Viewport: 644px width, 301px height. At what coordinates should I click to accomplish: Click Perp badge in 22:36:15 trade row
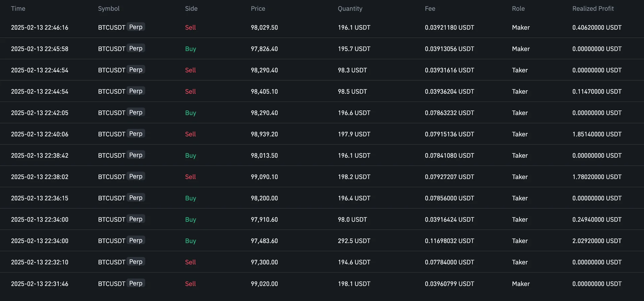point(136,198)
